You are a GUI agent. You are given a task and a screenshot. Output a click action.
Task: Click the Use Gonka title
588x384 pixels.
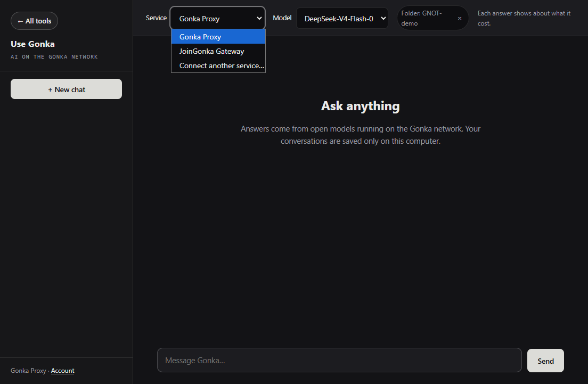click(32, 44)
